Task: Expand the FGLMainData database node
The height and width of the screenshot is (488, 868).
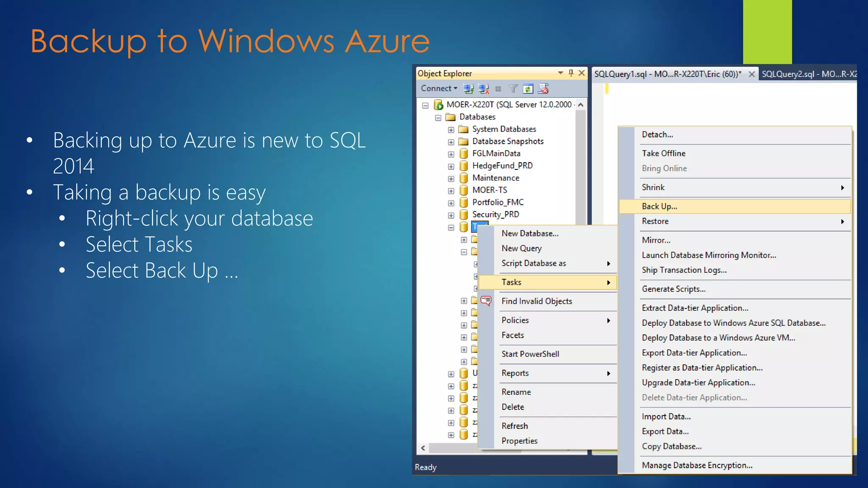Action: (451, 155)
